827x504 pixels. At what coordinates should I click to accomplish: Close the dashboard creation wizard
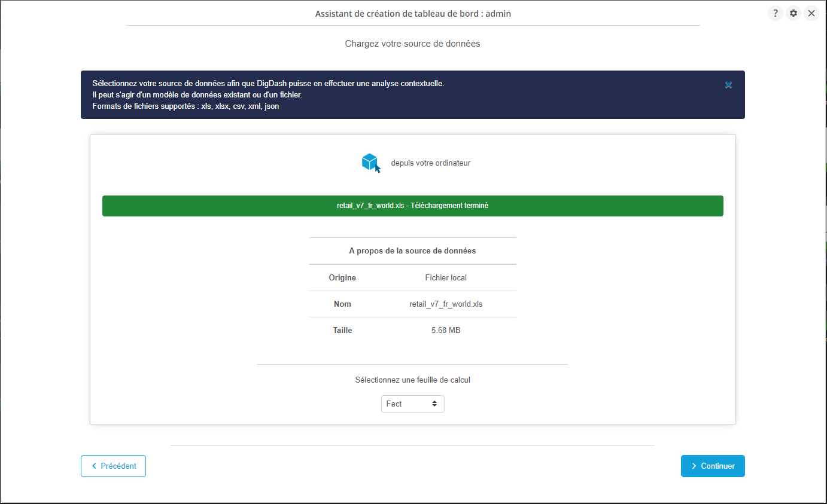click(x=811, y=13)
